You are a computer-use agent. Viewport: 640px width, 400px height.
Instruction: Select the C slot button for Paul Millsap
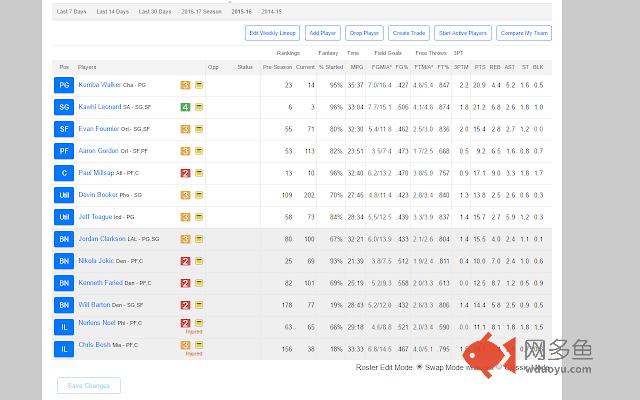[64, 173]
